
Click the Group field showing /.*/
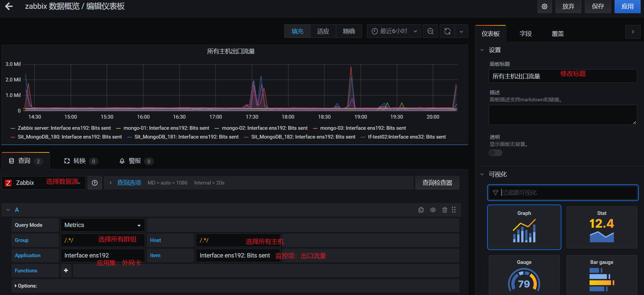point(102,240)
